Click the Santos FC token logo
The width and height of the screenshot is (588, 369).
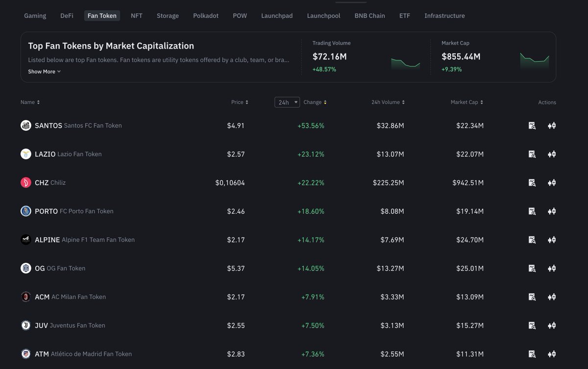pos(26,126)
